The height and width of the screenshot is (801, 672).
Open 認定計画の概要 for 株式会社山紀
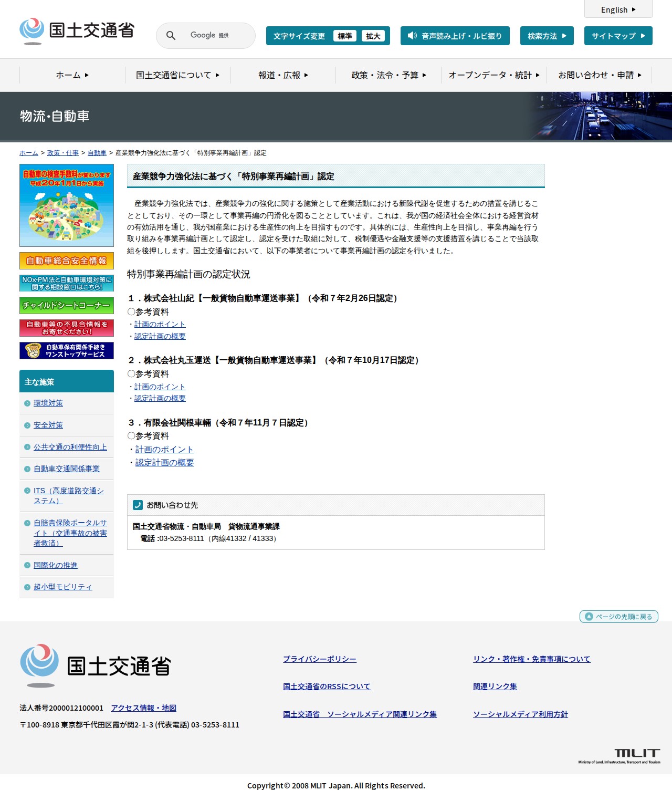coord(160,336)
